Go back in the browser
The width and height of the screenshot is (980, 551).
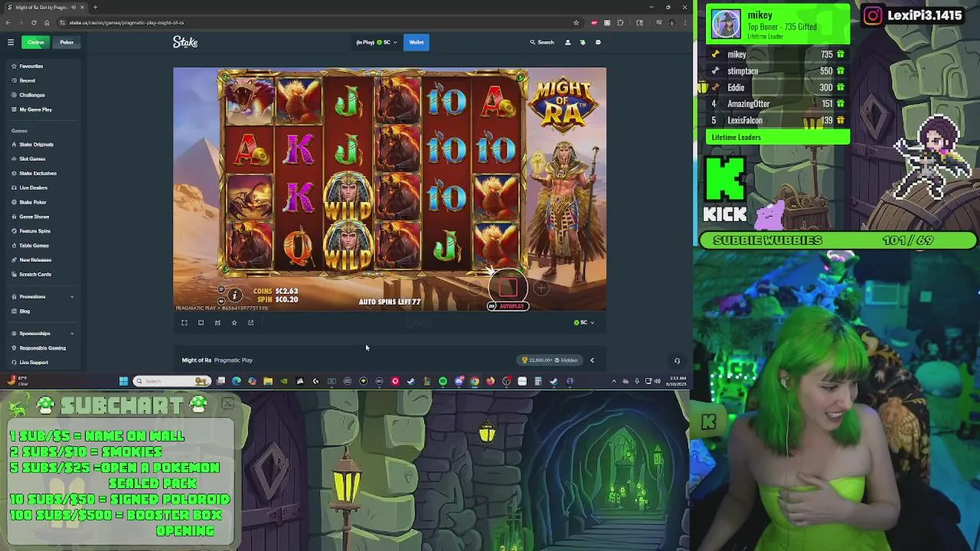pos(9,22)
